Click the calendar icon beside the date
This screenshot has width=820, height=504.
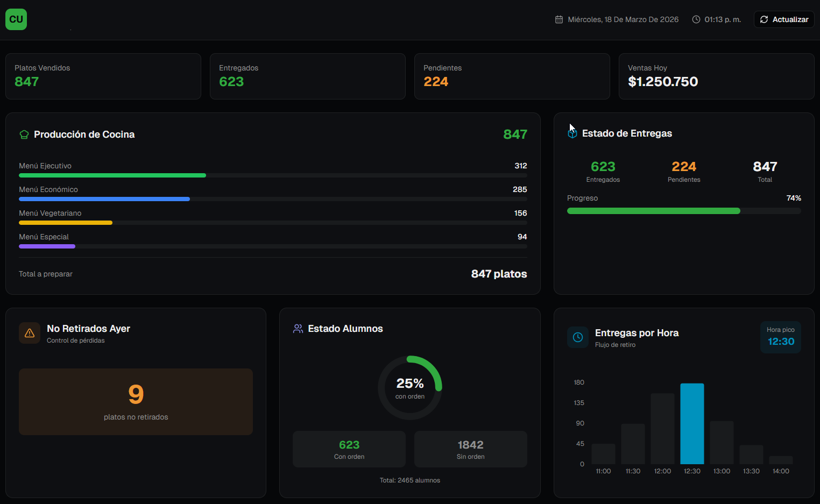click(559, 19)
